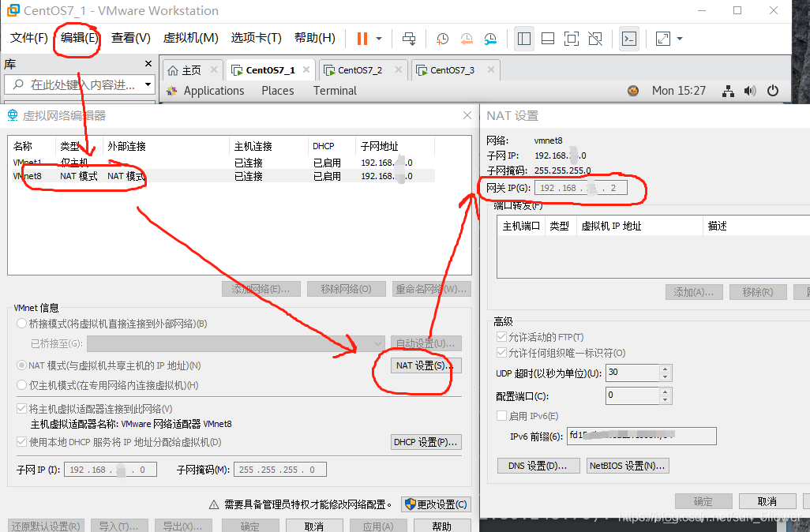Click the guest power icon
Image resolution: width=810 pixels, height=532 pixels.
tap(773, 91)
